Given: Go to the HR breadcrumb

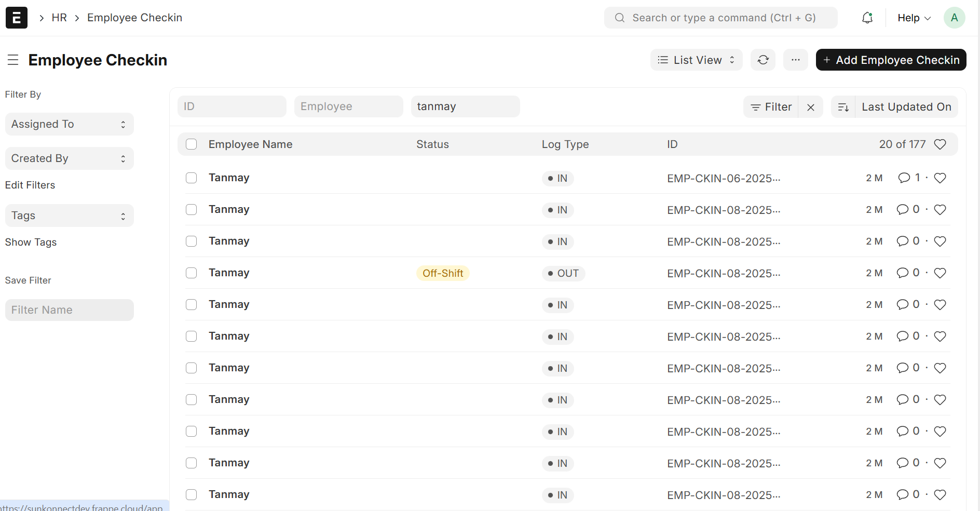Looking at the screenshot, I should click(59, 18).
